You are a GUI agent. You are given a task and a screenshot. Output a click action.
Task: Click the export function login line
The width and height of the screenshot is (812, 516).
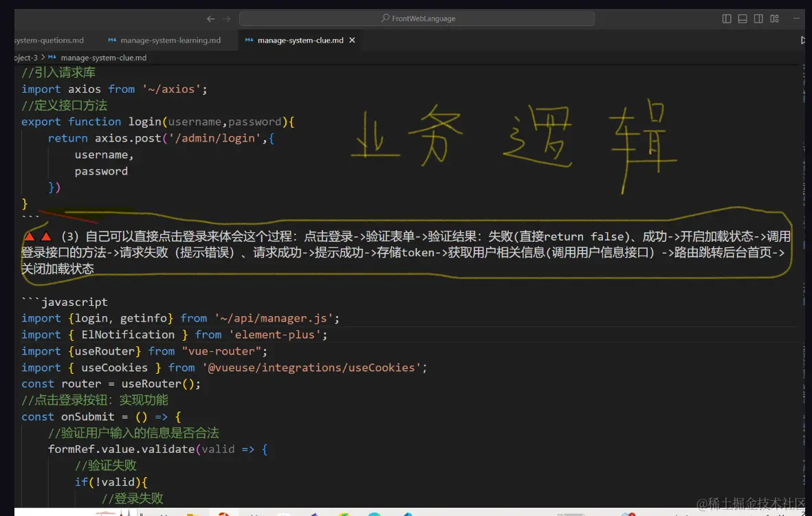coord(158,122)
